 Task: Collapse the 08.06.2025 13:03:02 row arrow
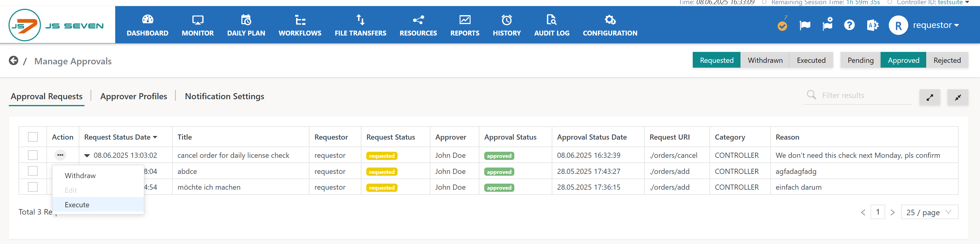coord(87,155)
